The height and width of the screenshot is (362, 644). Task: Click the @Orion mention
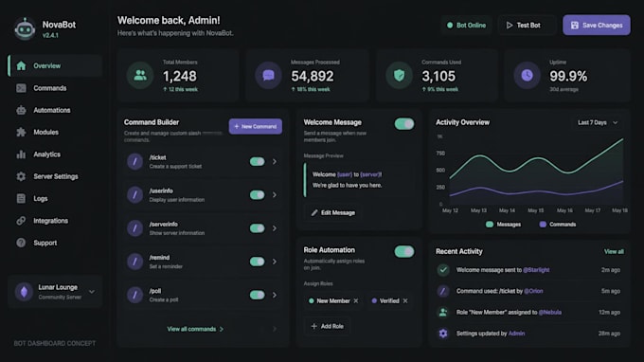pos(533,291)
